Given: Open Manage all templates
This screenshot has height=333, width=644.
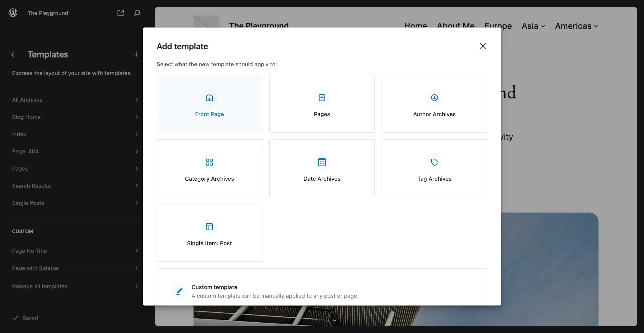Looking at the screenshot, I should [x=75, y=286].
